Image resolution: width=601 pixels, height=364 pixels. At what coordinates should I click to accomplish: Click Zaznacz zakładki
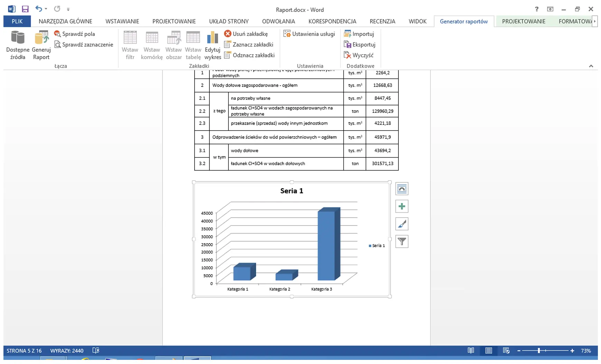249,45
